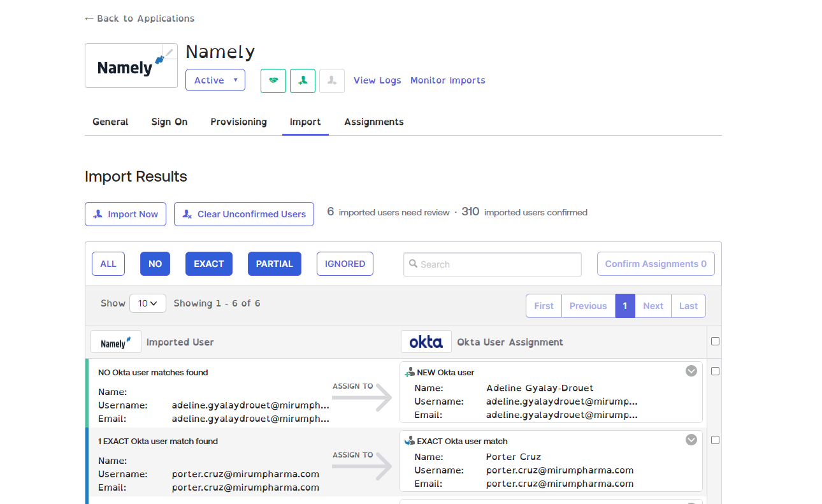This screenshot has width=822, height=504.
Task: Click the 'NO Okta user matches found' text
Action: coord(153,373)
